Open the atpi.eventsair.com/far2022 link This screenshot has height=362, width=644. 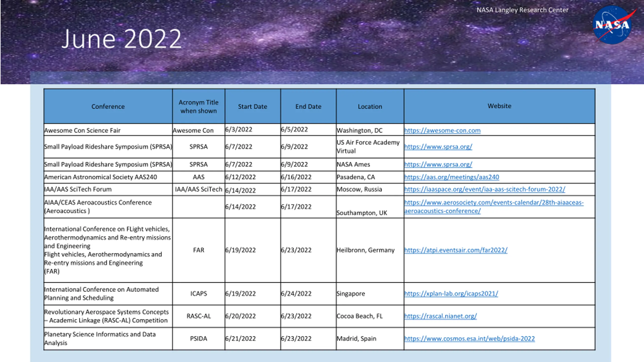(456, 250)
